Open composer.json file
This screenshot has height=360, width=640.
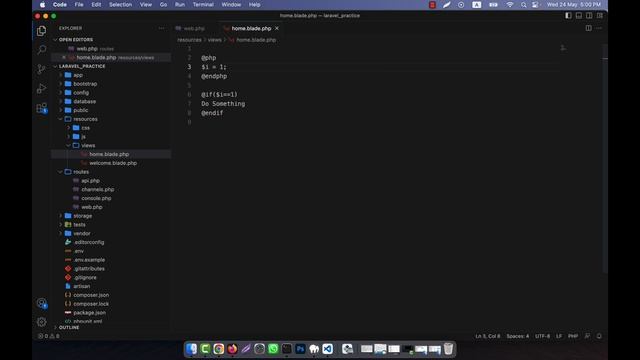[91, 295]
